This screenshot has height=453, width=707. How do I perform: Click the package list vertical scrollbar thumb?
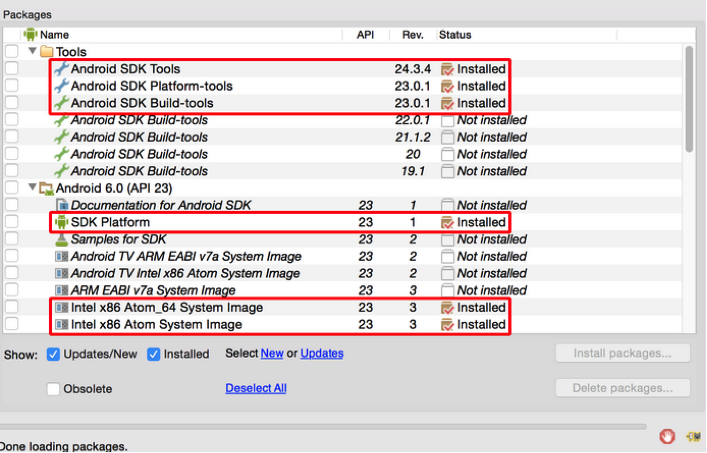(x=689, y=99)
